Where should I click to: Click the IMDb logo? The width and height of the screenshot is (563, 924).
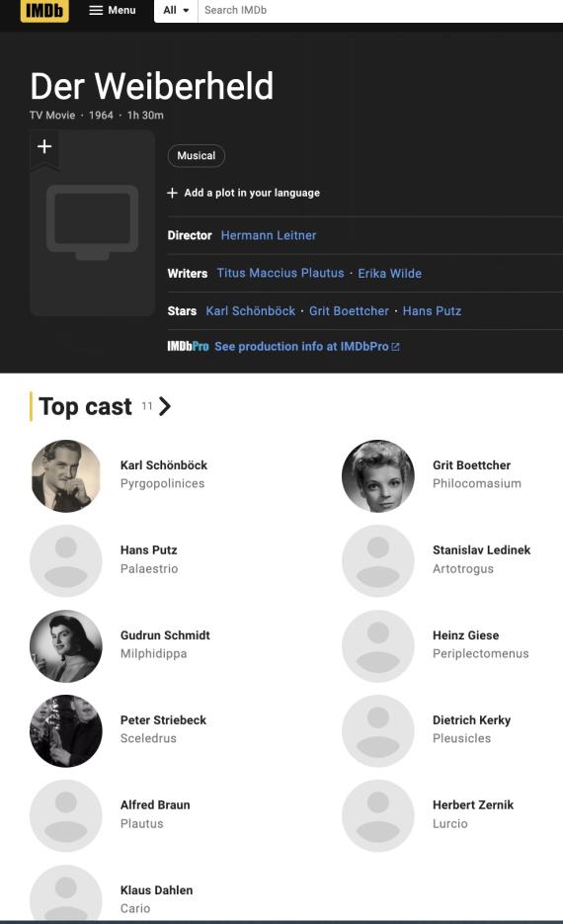[x=44, y=10]
